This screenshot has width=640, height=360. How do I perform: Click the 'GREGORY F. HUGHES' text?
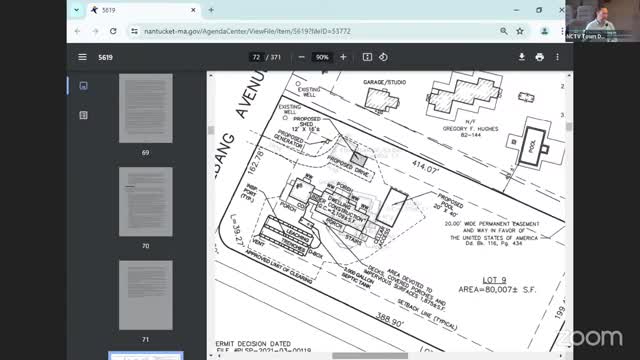point(471,129)
